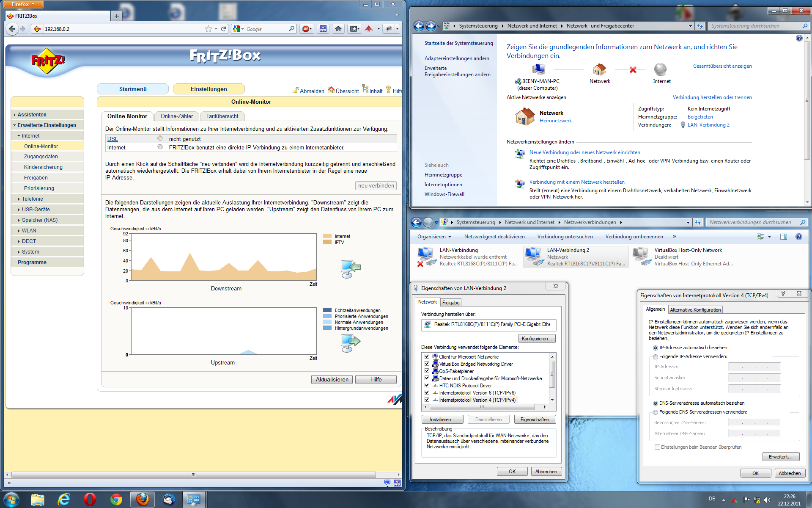The image size is (812, 508).
Task: Click the Internet orange legend color swatch
Action: [327, 236]
